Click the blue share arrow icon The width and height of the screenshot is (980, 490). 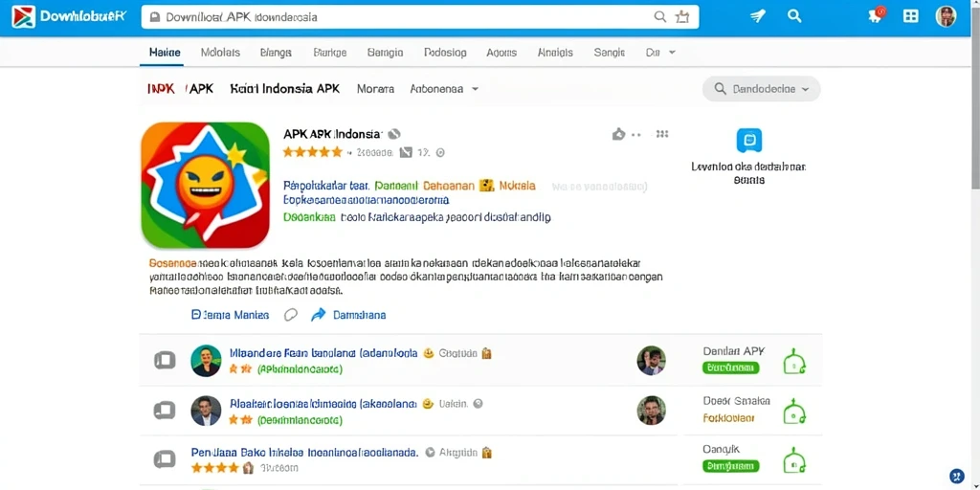[318, 314]
